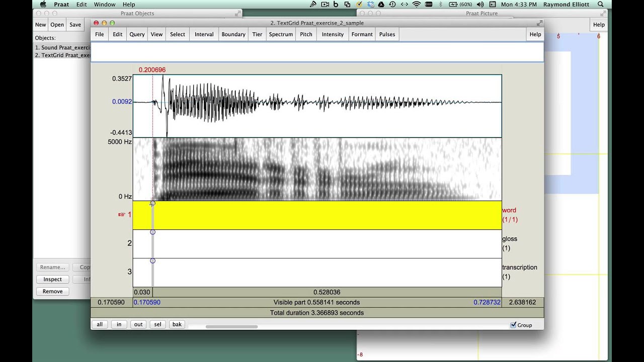Click the 'all' zoom button
The image size is (644, 362).
pos(100,324)
